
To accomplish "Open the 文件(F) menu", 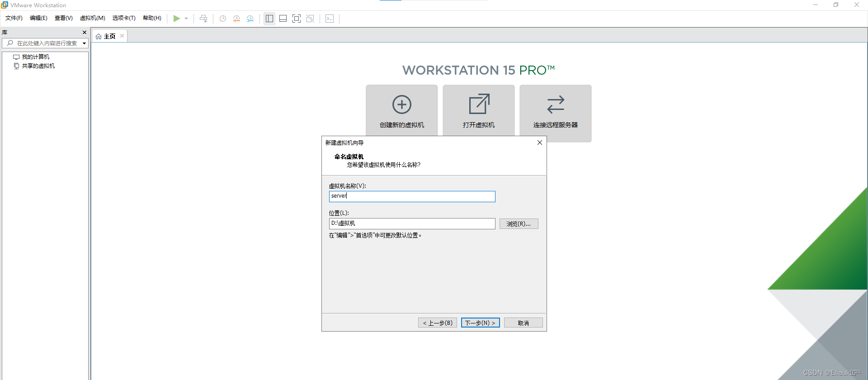I will pyautogui.click(x=14, y=18).
